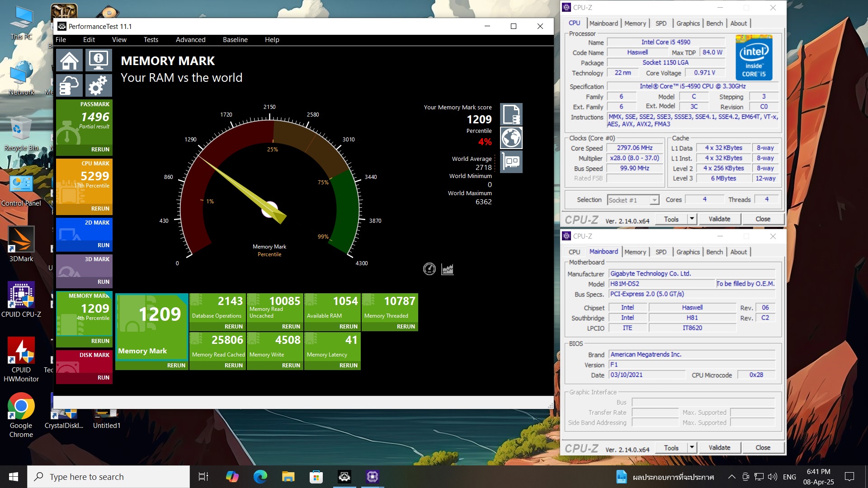Rerun the Database Operations memory test
Screen dimensions: 868x488
pos(234,327)
